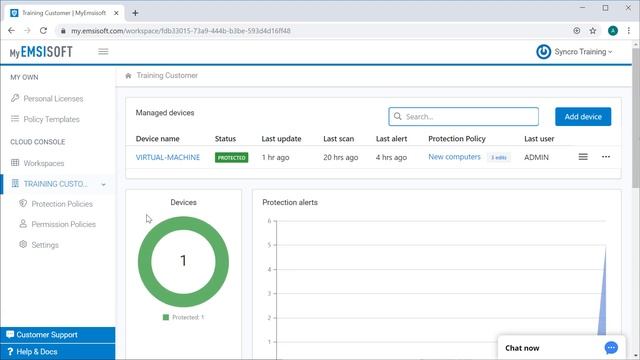Sort by Protection Policy column header
This screenshot has height=360, width=640.
pyautogui.click(x=457, y=139)
